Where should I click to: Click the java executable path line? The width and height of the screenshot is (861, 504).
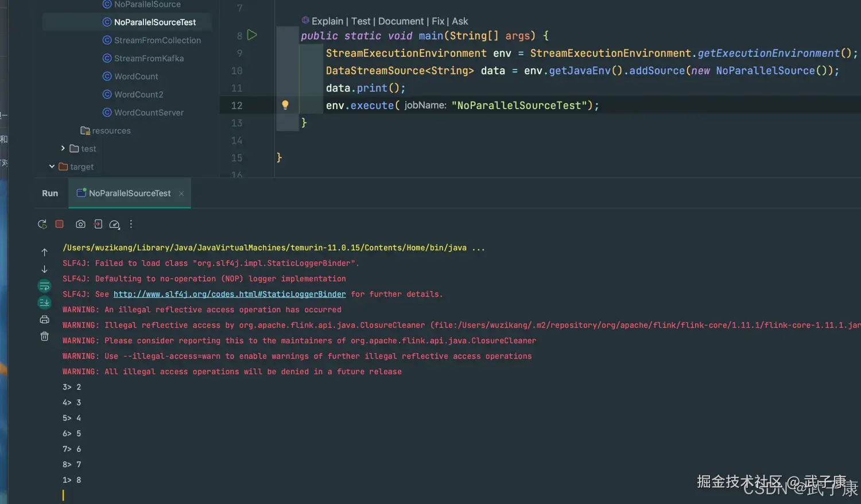coord(274,247)
